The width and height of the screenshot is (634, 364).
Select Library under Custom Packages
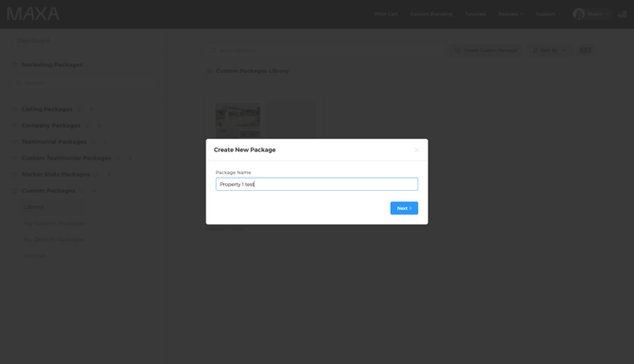click(33, 207)
